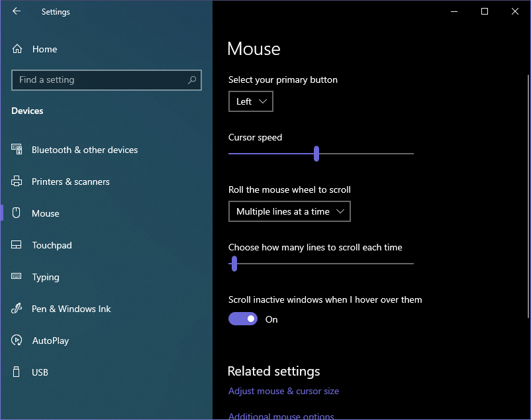Image resolution: width=531 pixels, height=420 pixels.
Task: Toggle off scroll inactive windows switch
Action: pyautogui.click(x=242, y=319)
